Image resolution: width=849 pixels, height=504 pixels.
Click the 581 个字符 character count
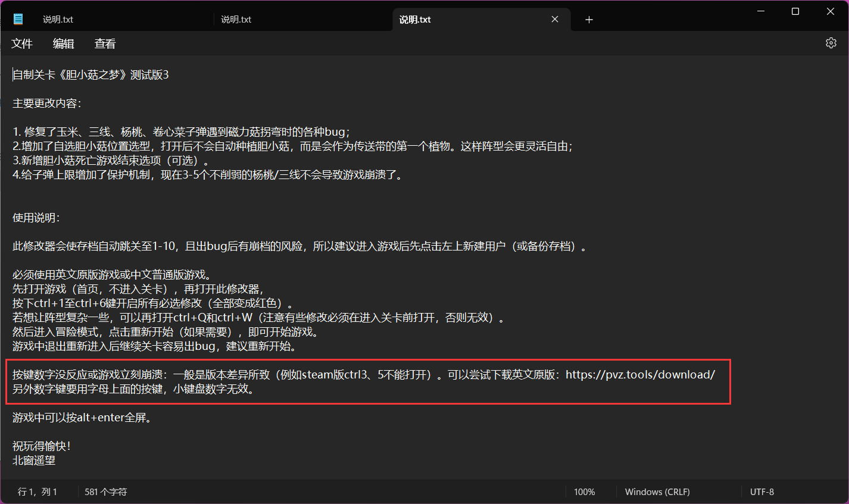[x=106, y=492]
